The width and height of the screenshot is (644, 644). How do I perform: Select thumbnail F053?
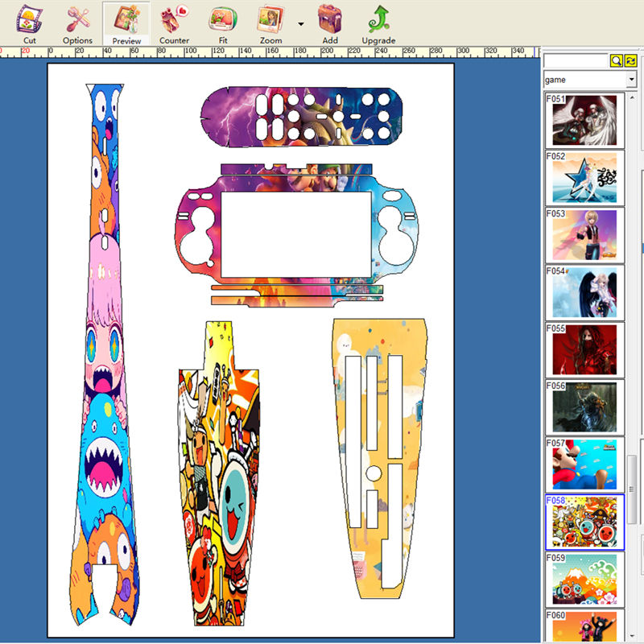point(584,235)
